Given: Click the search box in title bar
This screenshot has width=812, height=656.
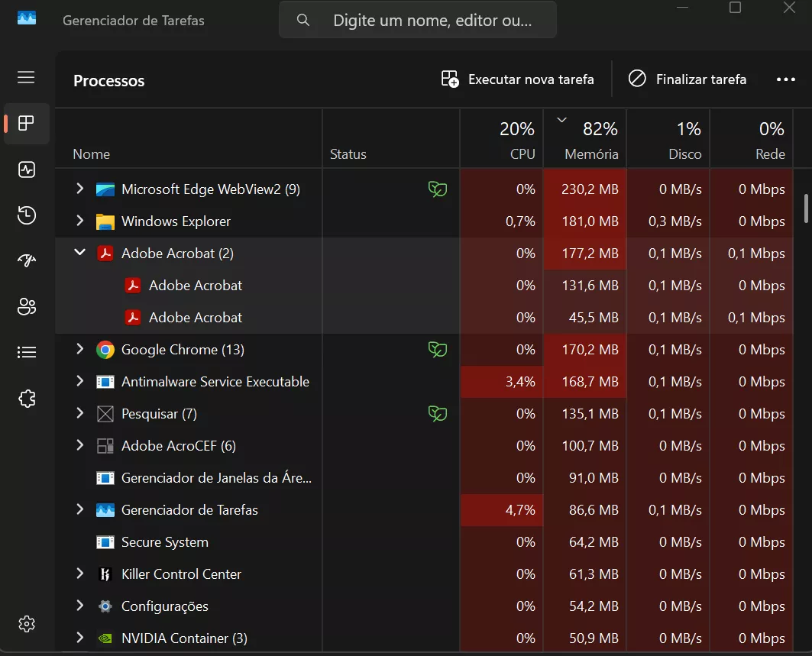Looking at the screenshot, I should pyautogui.click(x=418, y=21).
